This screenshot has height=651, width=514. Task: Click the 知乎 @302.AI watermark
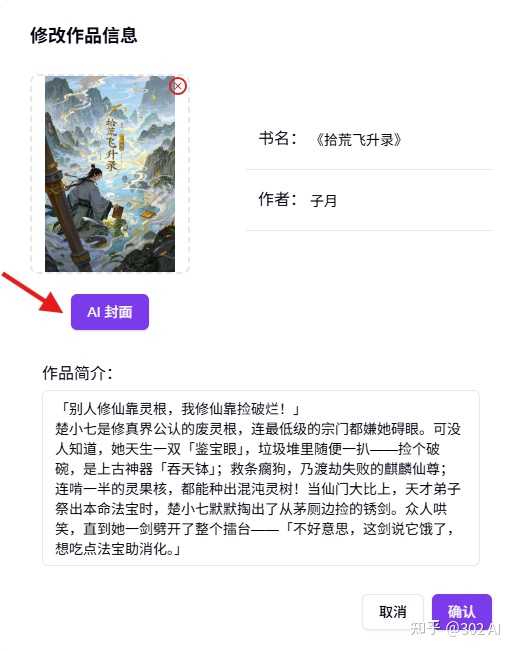click(x=455, y=629)
